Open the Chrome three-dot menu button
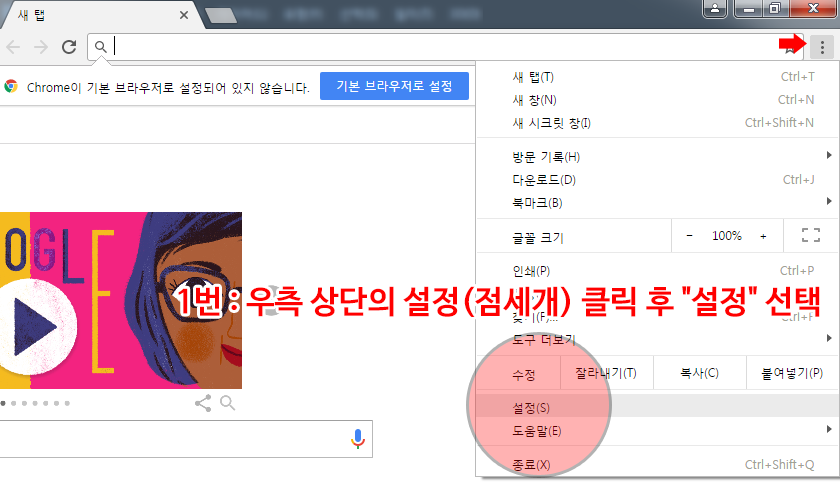Screen dimensions: 840x498 (822, 48)
